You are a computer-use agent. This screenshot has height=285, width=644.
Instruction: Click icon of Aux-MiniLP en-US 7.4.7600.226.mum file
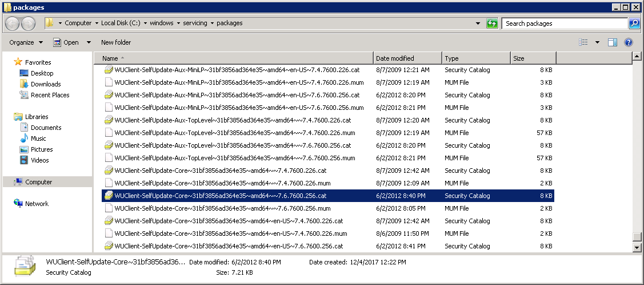109,82
